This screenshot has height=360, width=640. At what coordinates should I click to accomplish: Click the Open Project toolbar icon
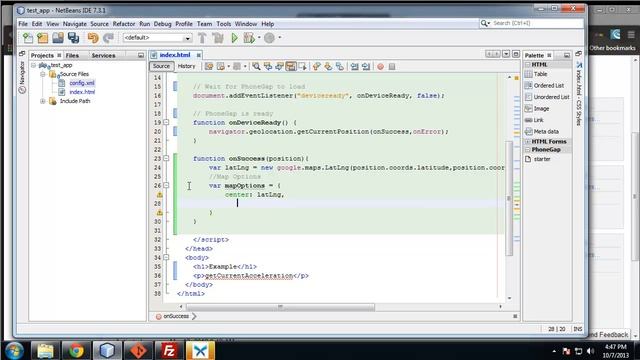tap(58, 38)
